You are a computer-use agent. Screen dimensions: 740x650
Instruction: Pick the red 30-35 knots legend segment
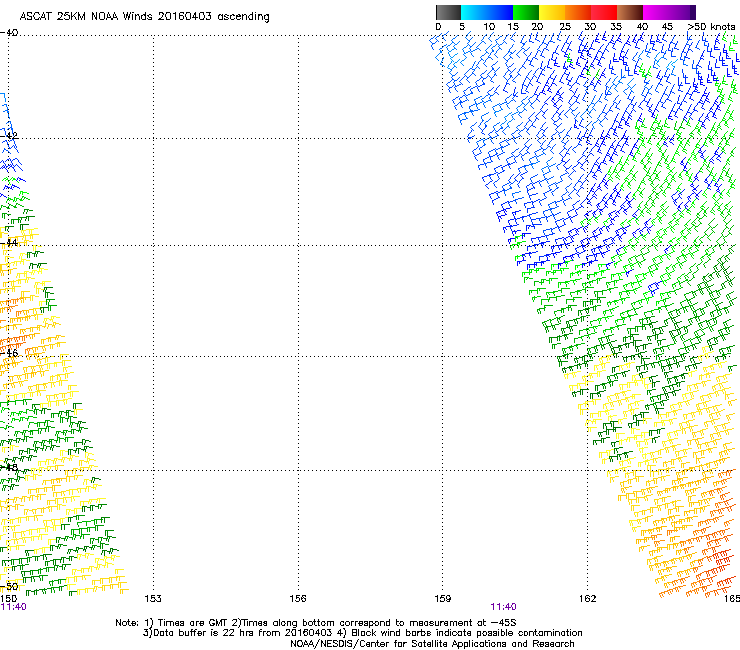[604, 12]
